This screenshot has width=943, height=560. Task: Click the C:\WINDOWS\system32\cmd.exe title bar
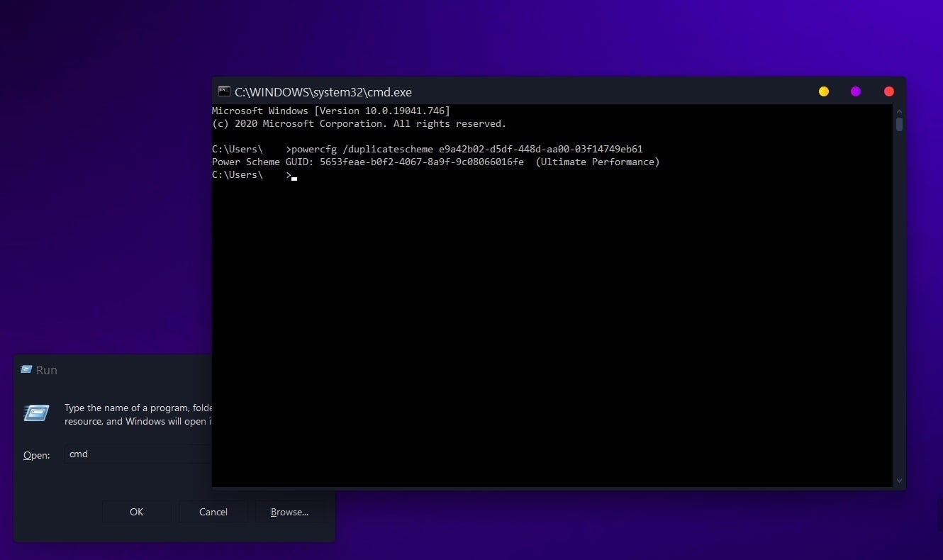(x=496, y=91)
